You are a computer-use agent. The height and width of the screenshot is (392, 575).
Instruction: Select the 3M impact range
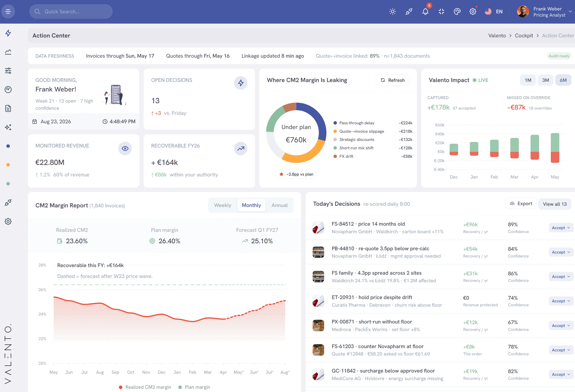coord(545,80)
